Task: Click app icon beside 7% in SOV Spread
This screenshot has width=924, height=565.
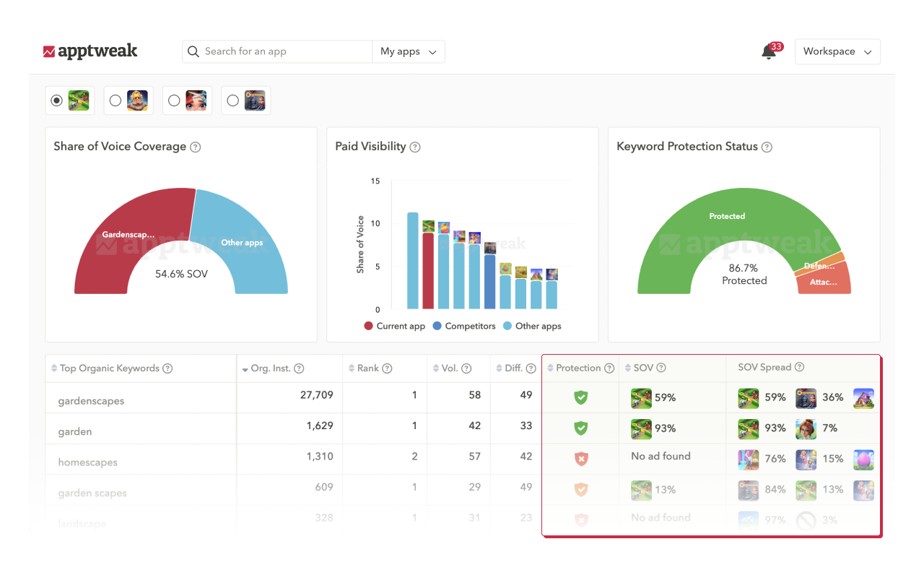Action: [806, 428]
